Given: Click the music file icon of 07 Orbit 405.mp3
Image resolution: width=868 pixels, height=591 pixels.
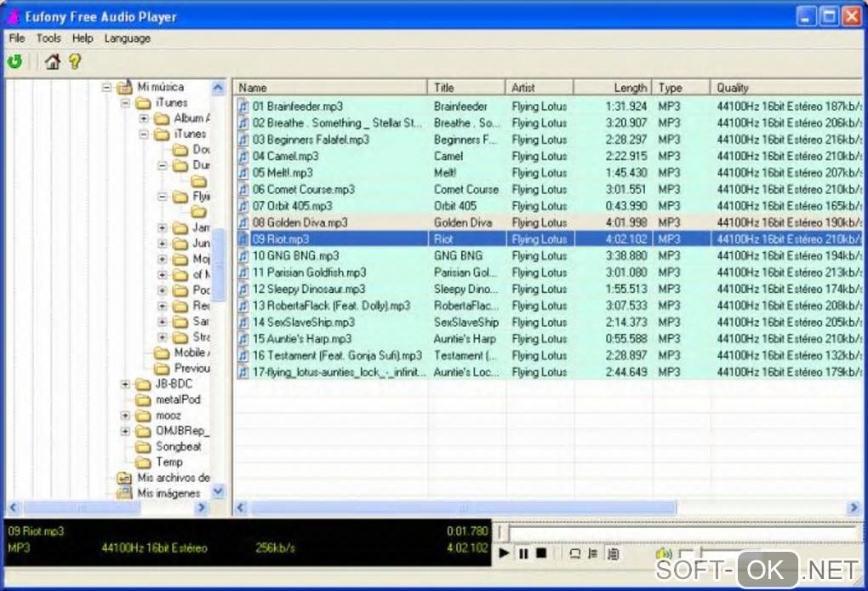Looking at the screenshot, I should click(243, 205).
